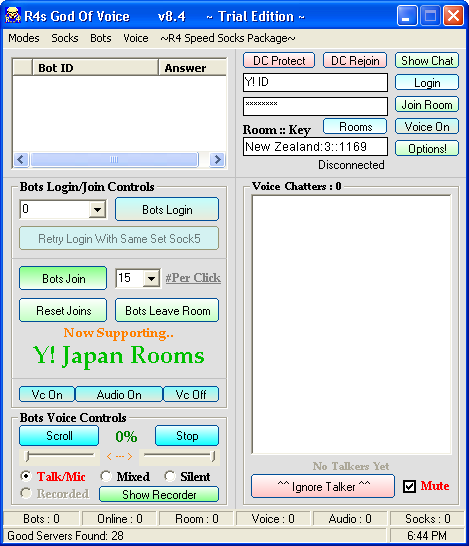Image resolution: width=469 pixels, height=546 pixels.
Task: Toggle the Mute checkbox
Action: point(409,486)
